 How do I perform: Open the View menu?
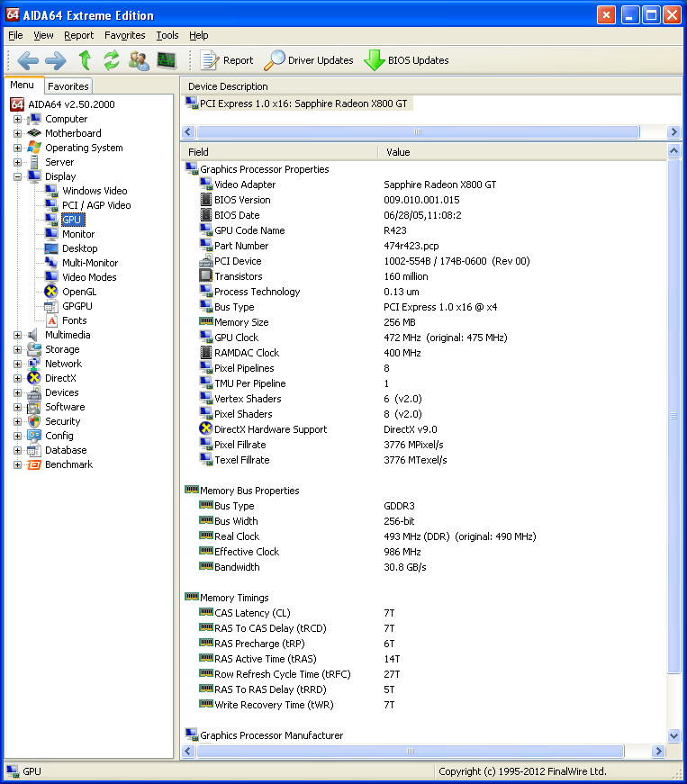(43, 35)
